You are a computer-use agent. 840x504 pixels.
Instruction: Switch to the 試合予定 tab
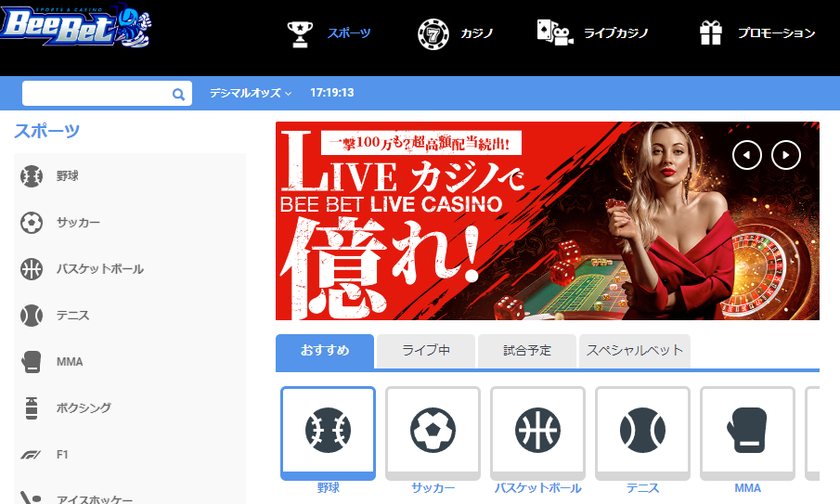tap(527, 351)
